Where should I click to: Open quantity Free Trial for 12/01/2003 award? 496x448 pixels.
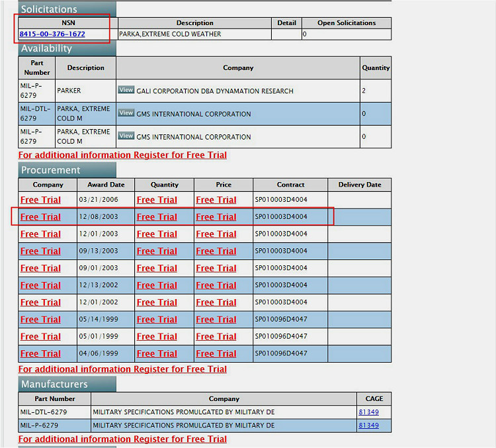(x=157, y=234)
